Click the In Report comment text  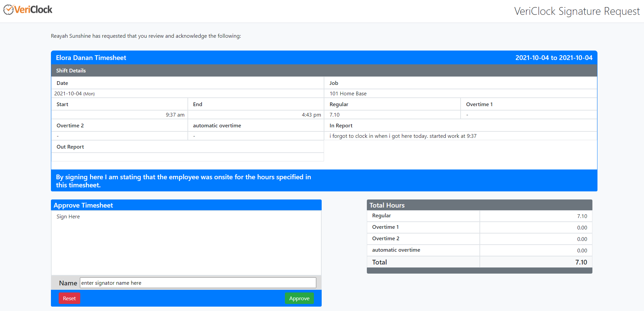click(403, 136)
